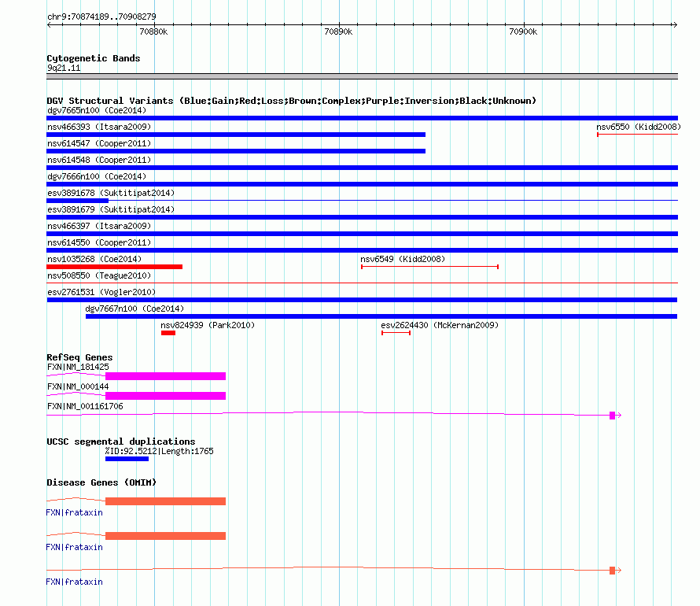The image size is (700, 606).
Task: Open gene label FXN|NM_000144
Action: pos(78,386)
